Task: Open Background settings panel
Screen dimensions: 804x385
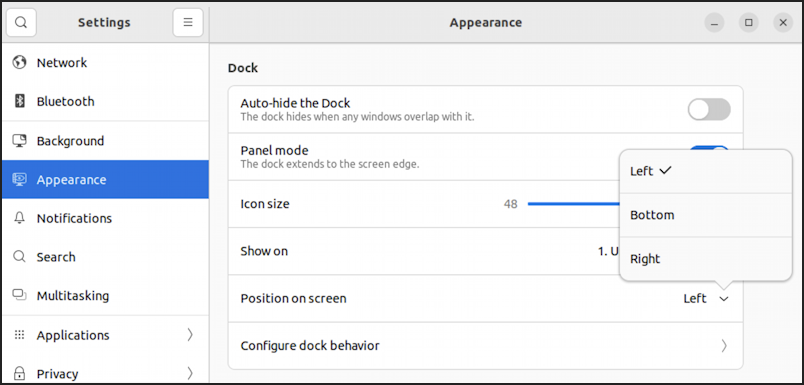Action: tap(105, 140)
